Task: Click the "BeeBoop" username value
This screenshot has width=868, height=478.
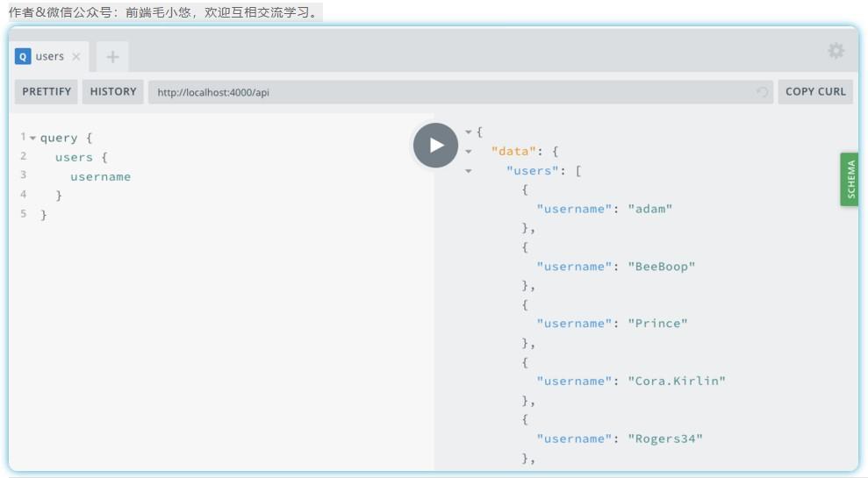Action: click(x=662, y=267)
